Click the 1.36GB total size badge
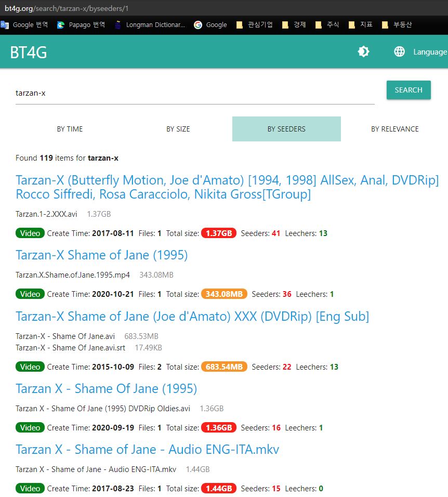Screen dimensions: 448x497 point(219,427)
